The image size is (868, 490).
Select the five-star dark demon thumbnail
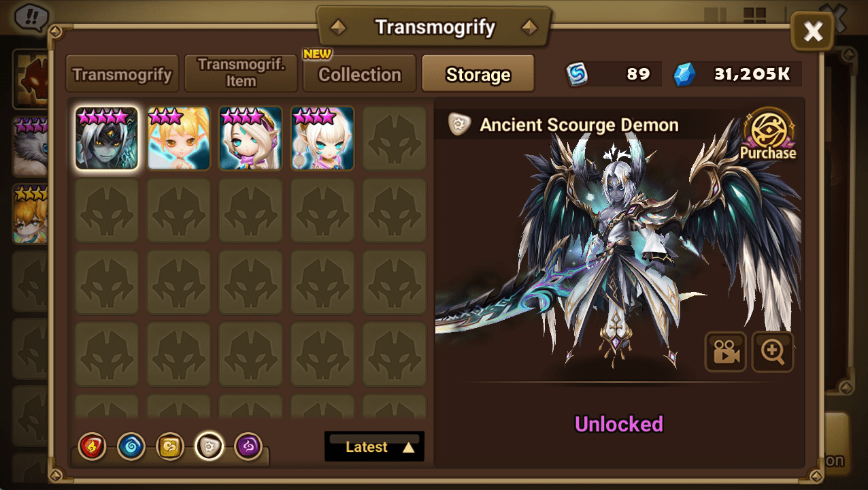(x=107, y=138)
